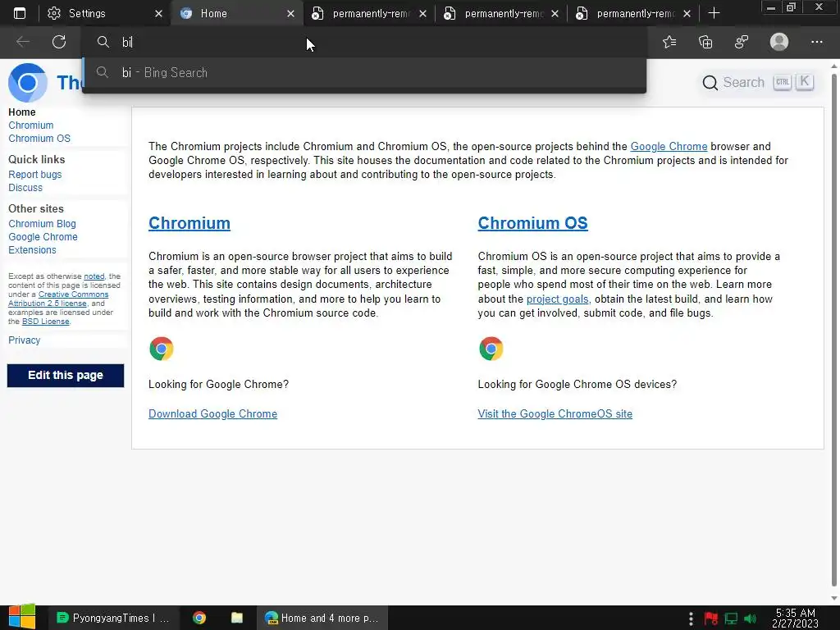Click the red flag tray icon
This screenshot has height=630, width=840.
click(710, 619)
